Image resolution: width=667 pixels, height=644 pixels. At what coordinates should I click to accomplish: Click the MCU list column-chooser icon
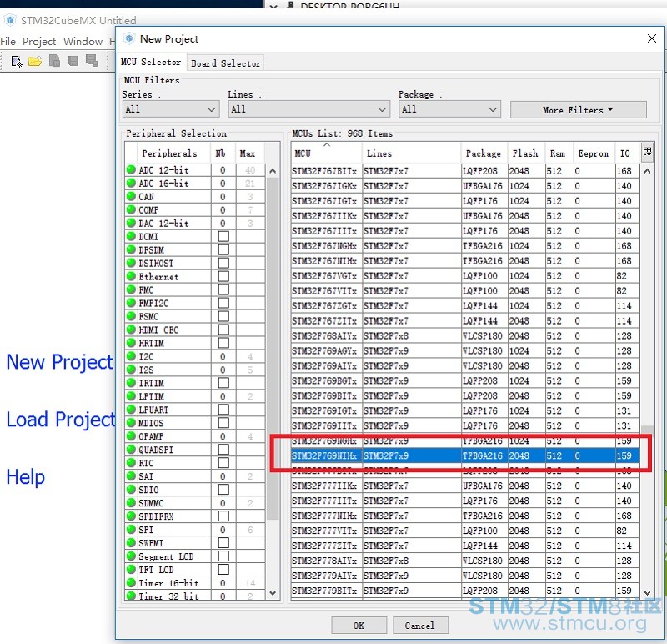coord(648,152)
